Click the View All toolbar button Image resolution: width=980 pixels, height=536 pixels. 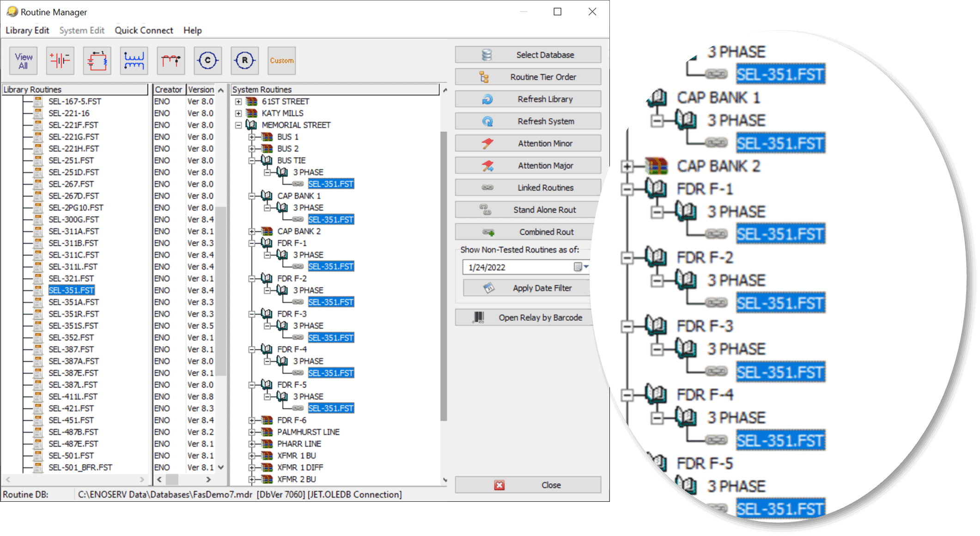point(23,61)
